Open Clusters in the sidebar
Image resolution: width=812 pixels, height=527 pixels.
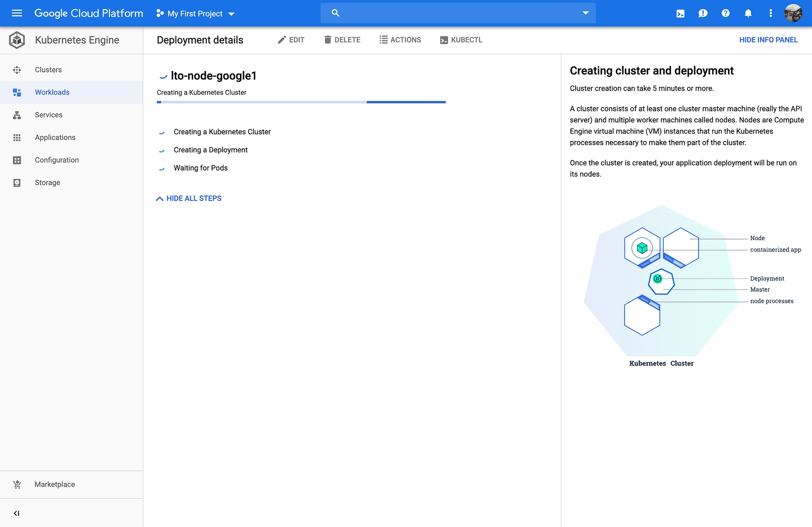tap(72, 70)
